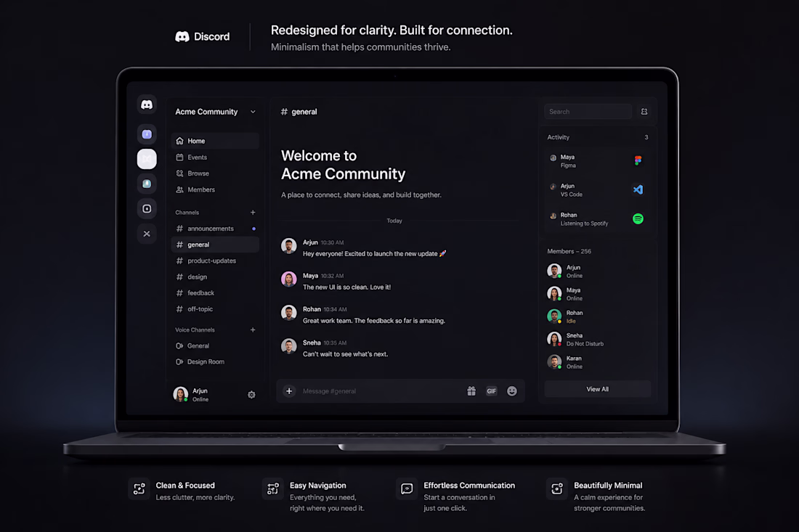This screenshot has height=532, width=799.
Task: Click the attachment plus button in message bar
Action: click(289, 391)
